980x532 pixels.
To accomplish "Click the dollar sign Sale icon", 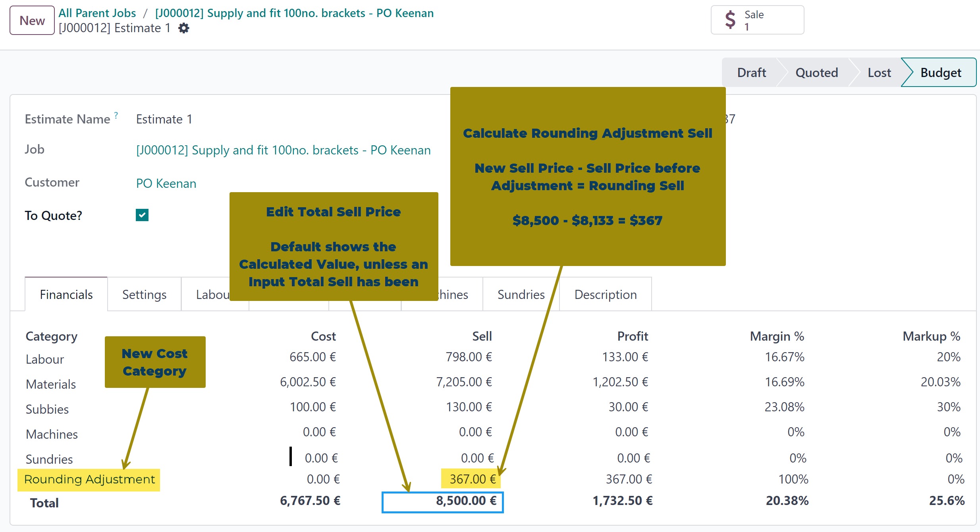I will (730, 20).
